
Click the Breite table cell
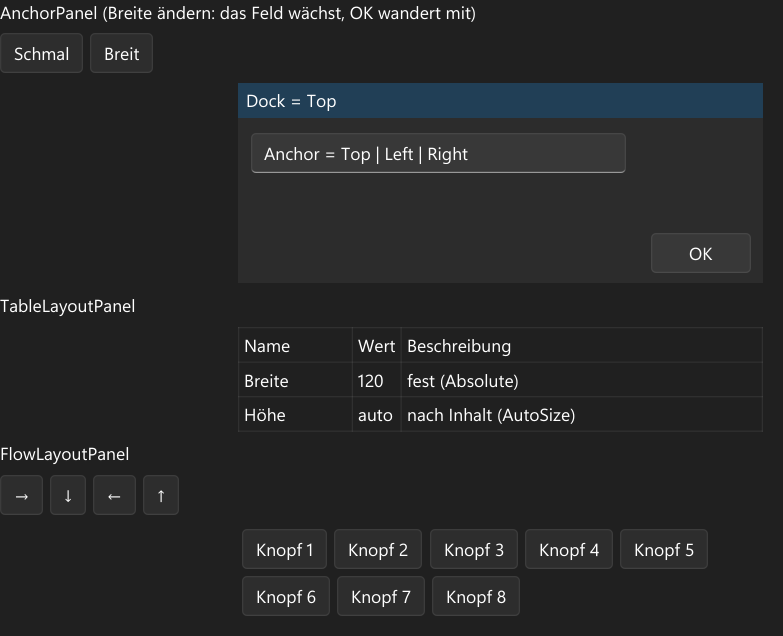(x=295, y=380)
